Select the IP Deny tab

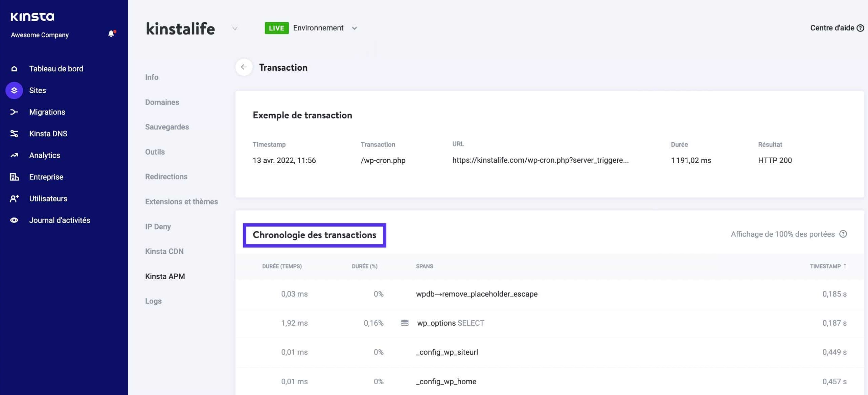pyautogui.click(x=158, y=227)
